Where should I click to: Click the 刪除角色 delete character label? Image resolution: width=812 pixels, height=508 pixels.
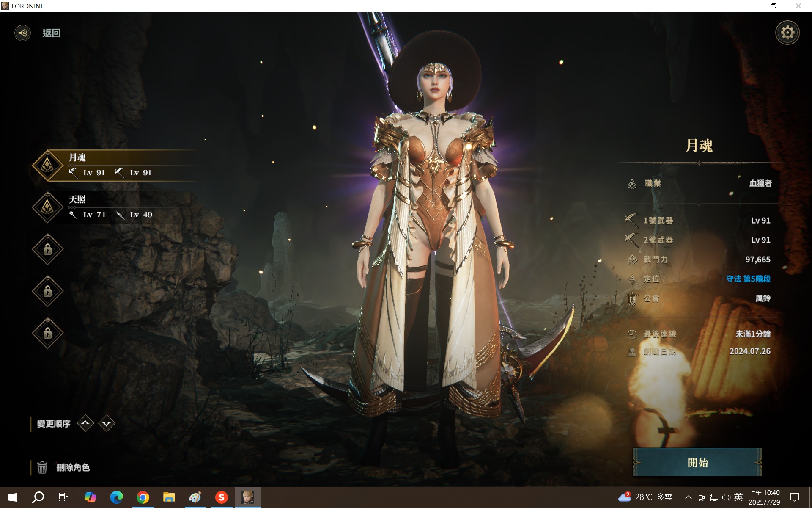coord(73,467)
